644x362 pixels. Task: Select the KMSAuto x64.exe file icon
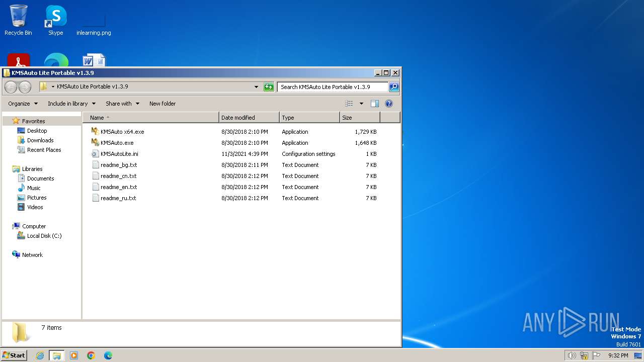pos(95,131)
